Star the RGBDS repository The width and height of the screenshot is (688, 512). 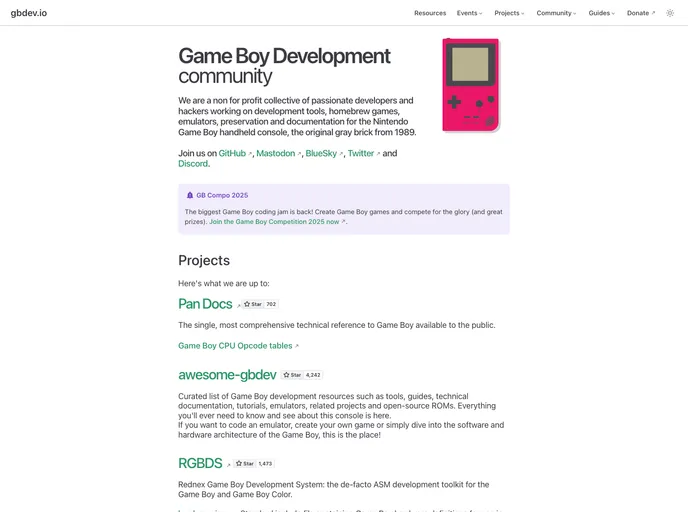(244, 464)
